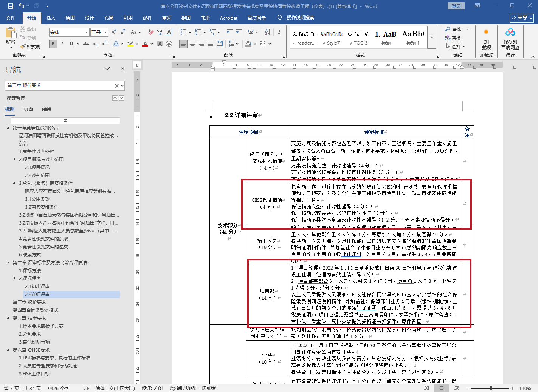Click Save to Baidu Netdisk icon
The width and height of the screenshot is (538, 392).
(x=510, y=38)
